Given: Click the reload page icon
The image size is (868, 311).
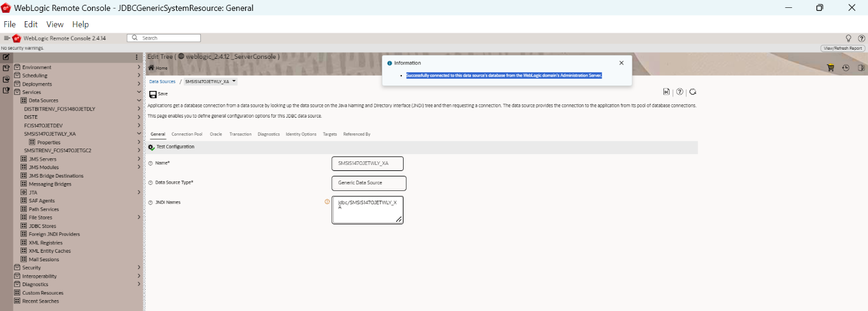Looking at the screenshot, I should pos(693,92).
